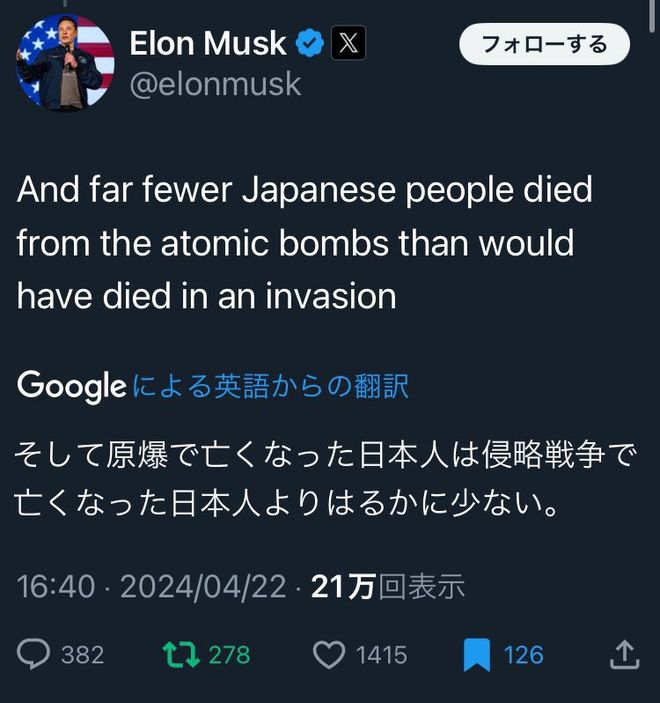The image size is (660, 703).
Task: Tap the @elonmusk handle
Action: (x=215, y=83)
